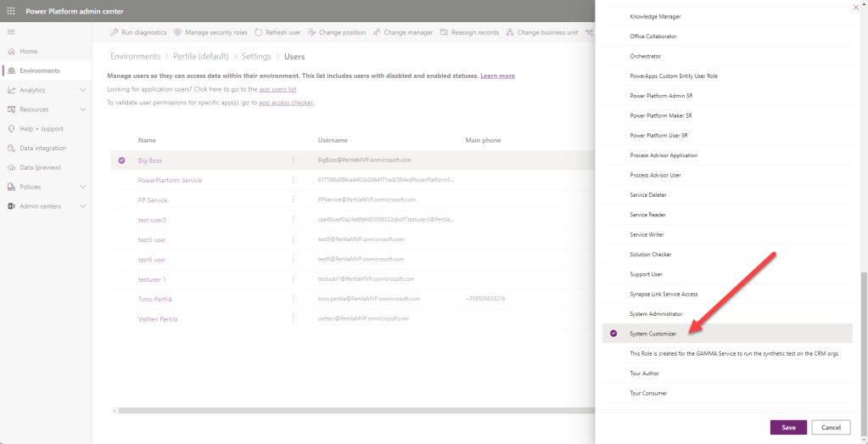This screenshot has width=868, height=444.
Task: Expand the Admin centers section
Action: (x=82, y=206)
